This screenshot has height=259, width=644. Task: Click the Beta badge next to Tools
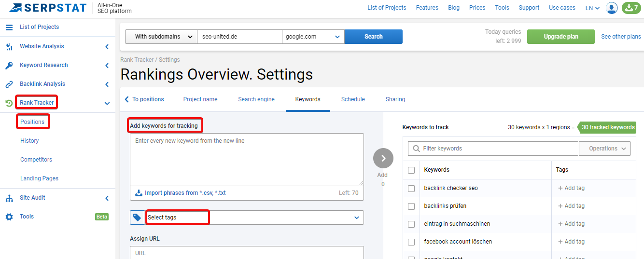pos(102,217)
